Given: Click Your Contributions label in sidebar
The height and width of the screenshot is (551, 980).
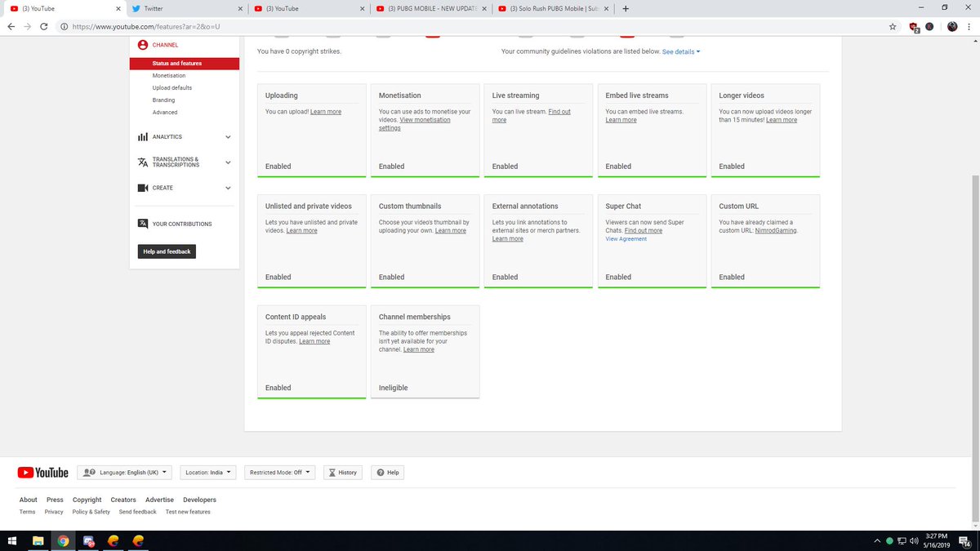Looking at the screenshot, I should (x=182, y=224).
